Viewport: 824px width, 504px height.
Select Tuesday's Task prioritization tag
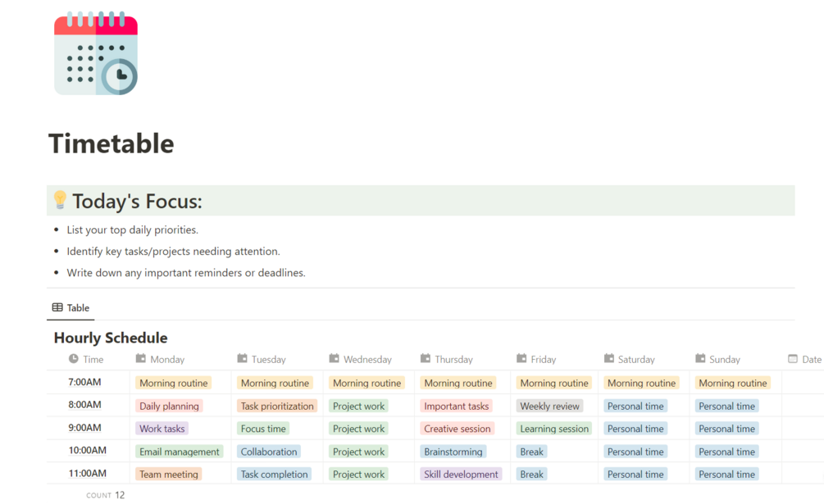[x=277, y=406]
